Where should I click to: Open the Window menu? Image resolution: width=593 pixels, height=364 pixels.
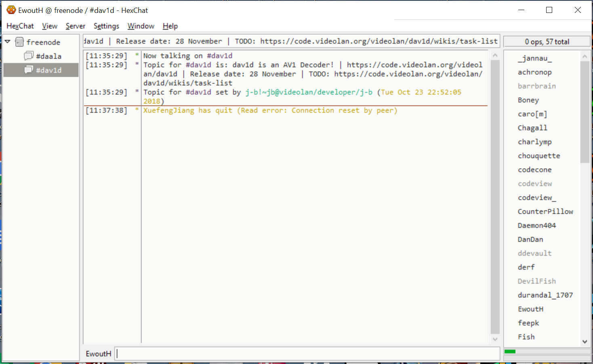pos(141,26)
